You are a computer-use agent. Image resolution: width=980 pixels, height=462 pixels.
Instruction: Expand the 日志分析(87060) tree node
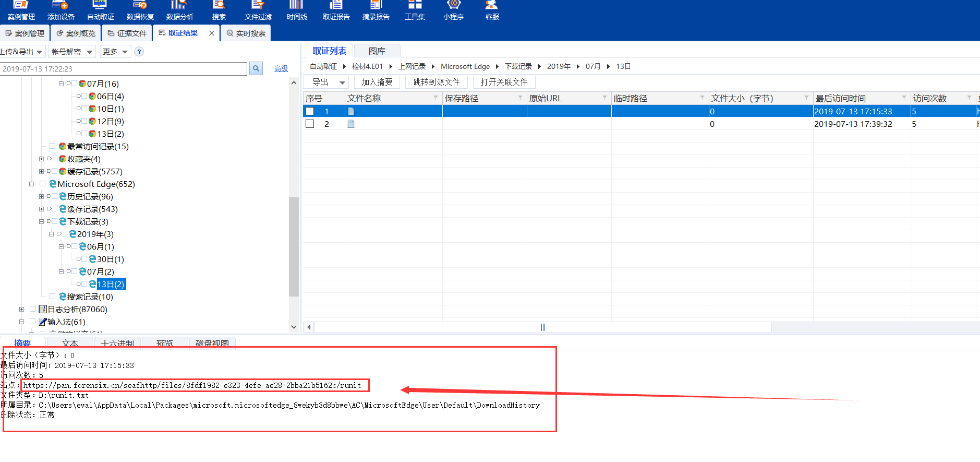point(21,309)
